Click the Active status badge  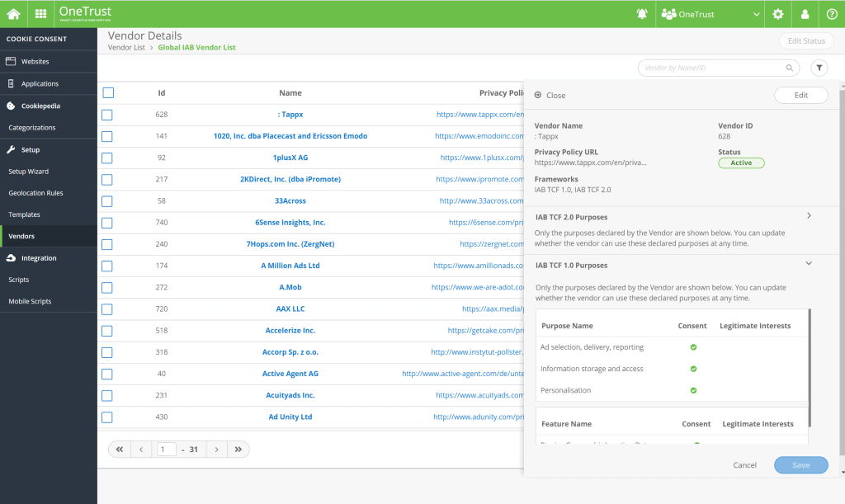[x=741, y=163]
